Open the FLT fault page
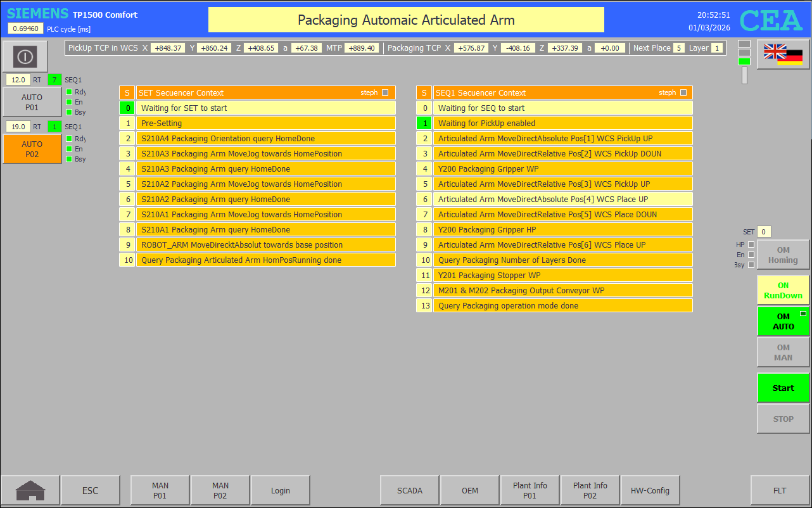This screenshot has width=812, height=508. click(x=780, y=490)
